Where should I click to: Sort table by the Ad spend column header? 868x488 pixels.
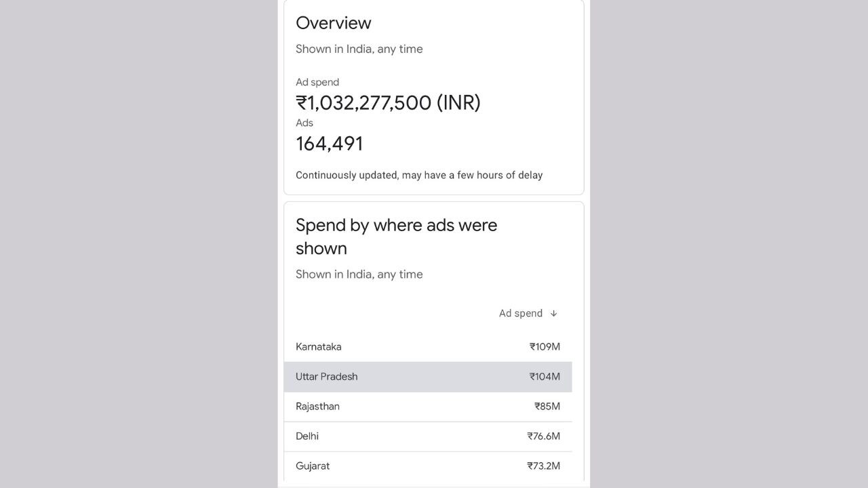(521, 313)
